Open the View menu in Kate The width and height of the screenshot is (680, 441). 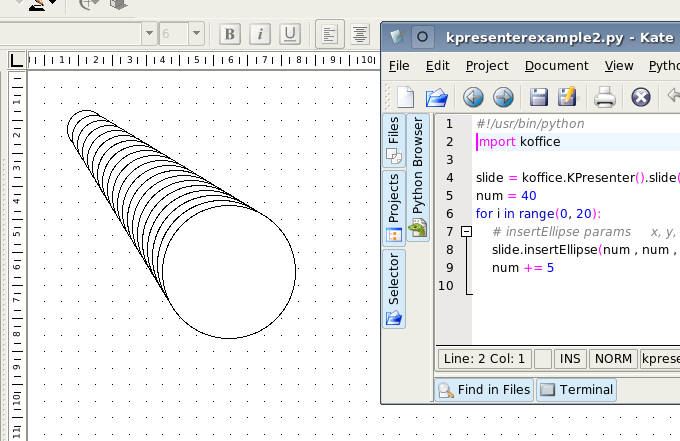click(619, 66)
